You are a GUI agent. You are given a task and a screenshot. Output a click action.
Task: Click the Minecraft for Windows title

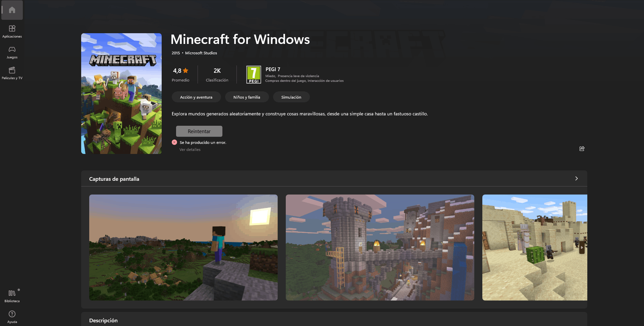pyautogui.click(x=240, y=40)
